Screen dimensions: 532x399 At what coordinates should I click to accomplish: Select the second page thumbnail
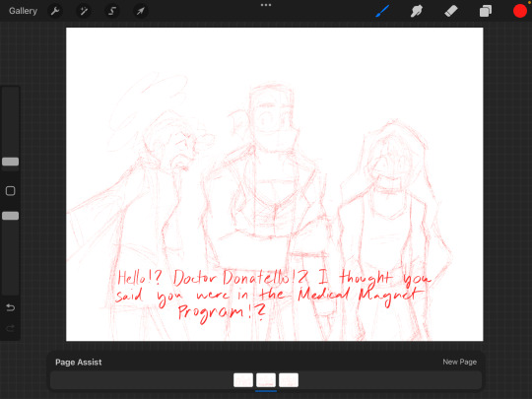tap(266, 380)
